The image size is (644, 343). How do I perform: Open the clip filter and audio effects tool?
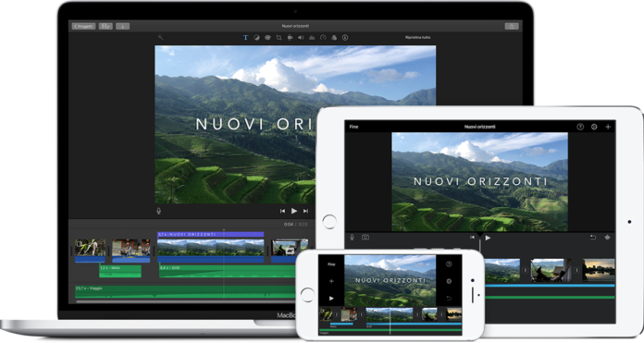(334, 37)
